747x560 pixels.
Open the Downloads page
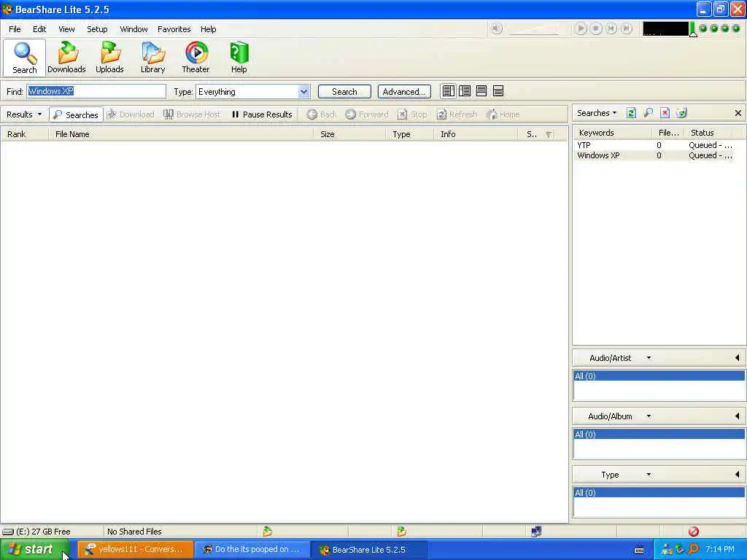pyautogui.click(x=66, y=58)
